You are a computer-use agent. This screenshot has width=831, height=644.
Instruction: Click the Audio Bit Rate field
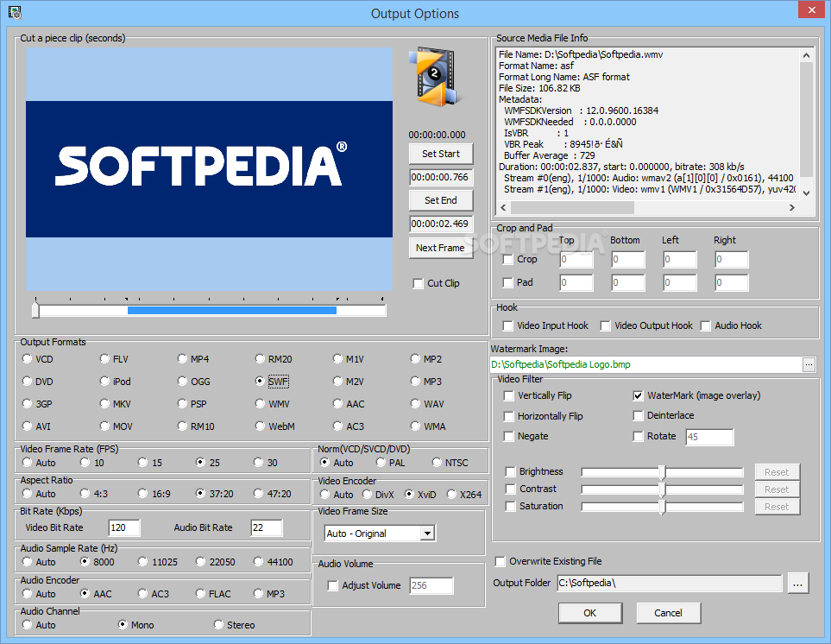tap(267, 527)
